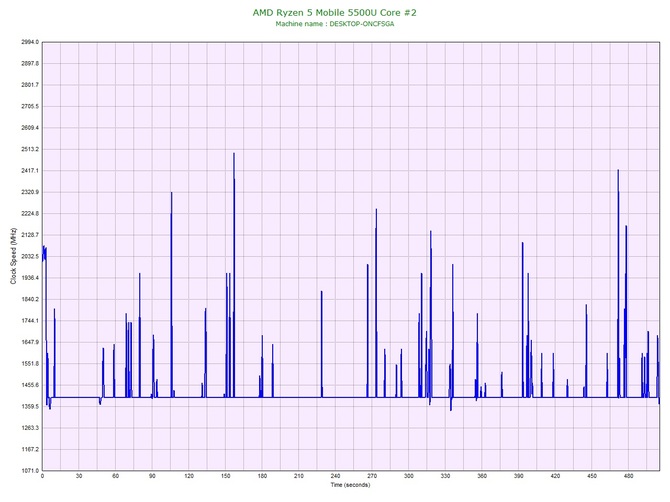Click the spike peak near 2224.8 MHz at 273 seconds
This screenshot has height=502, width=670.
click(x=376, y=209)
